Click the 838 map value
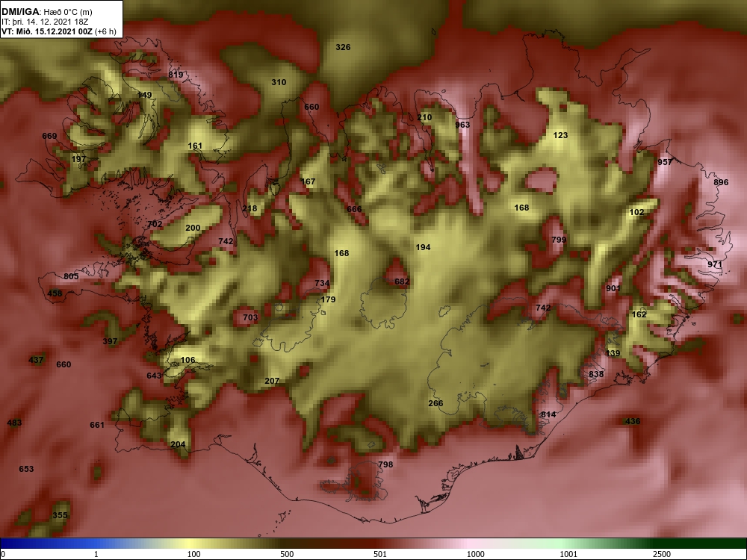Screen dimensions: 747x560 [x=596, y=374]
